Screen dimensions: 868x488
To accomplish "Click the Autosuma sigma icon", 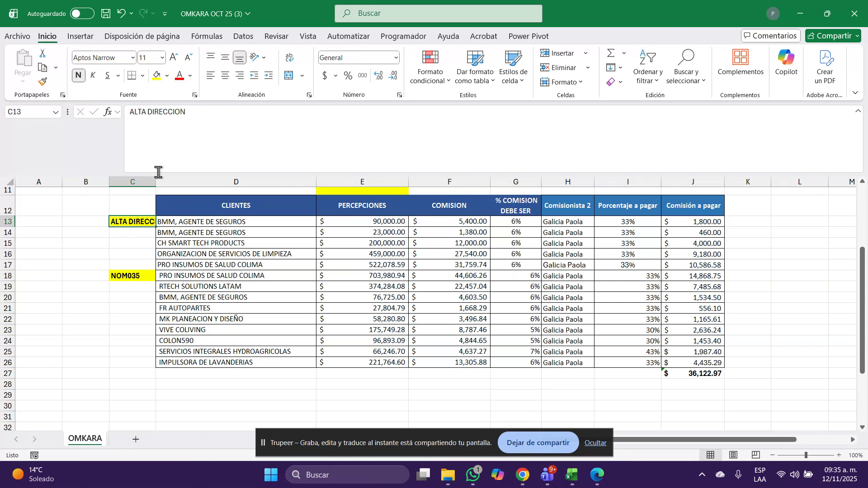I will click(x=611, y=52).
